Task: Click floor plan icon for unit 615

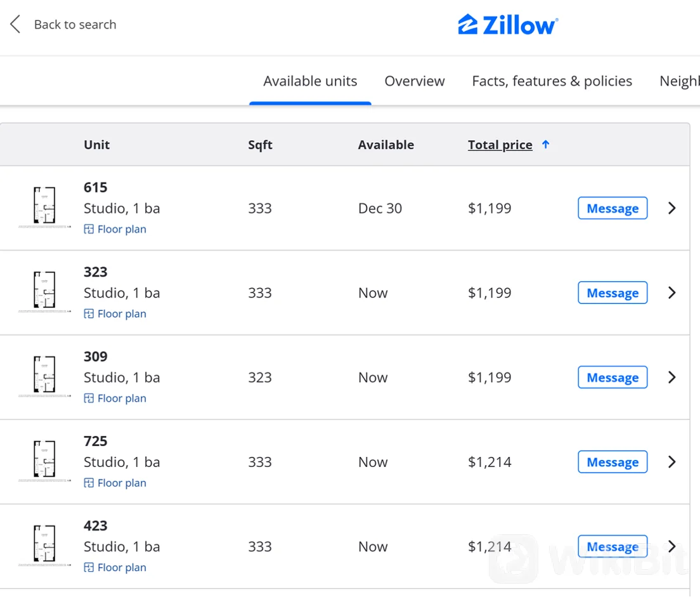Action: (x=89, y=229)
